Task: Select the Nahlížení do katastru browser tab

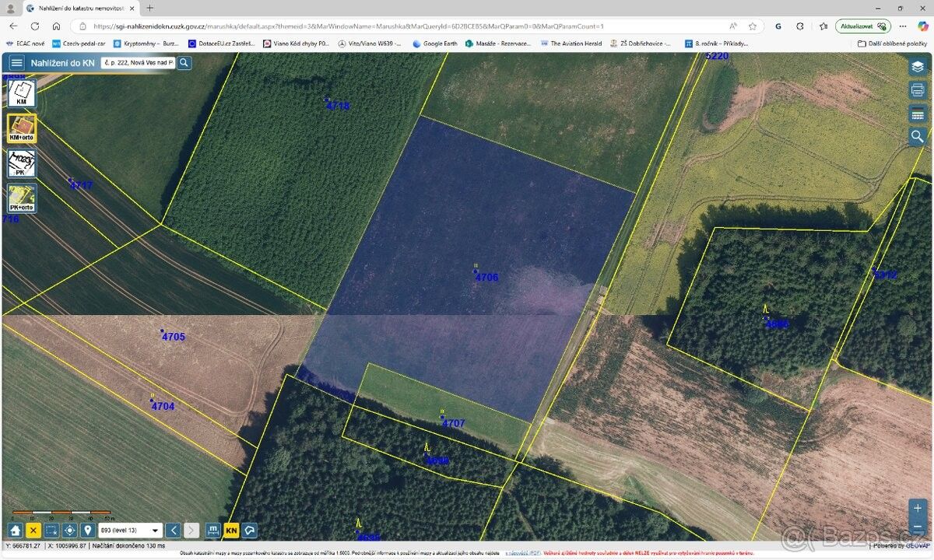Action: tap(78, 8)
